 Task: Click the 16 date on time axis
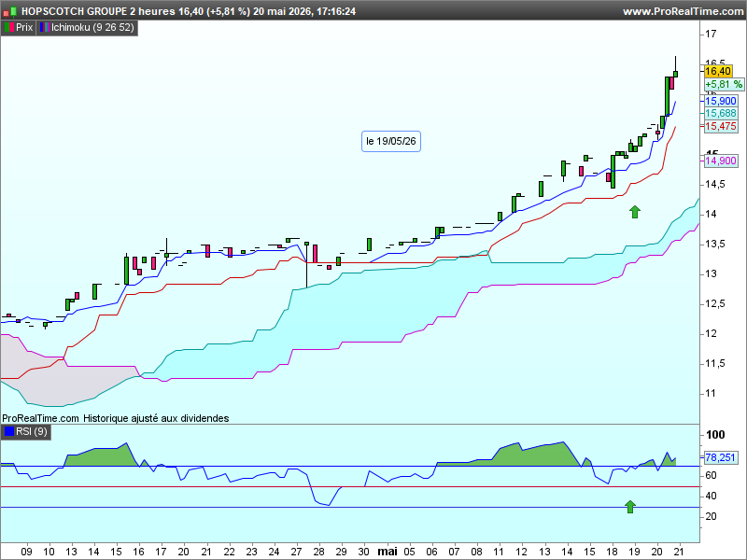pos(138,552)
